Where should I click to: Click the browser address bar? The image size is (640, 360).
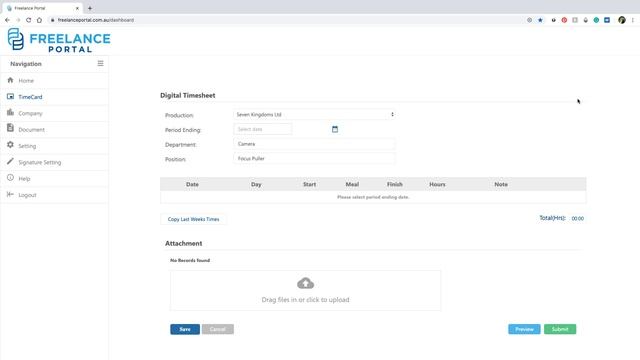[x=286, y=20]
